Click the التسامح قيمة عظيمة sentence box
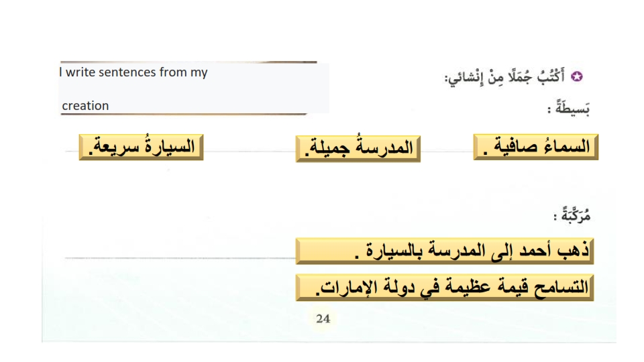This screenshot has width=644, height=362. pyautogui.click(x=445, y=288)
